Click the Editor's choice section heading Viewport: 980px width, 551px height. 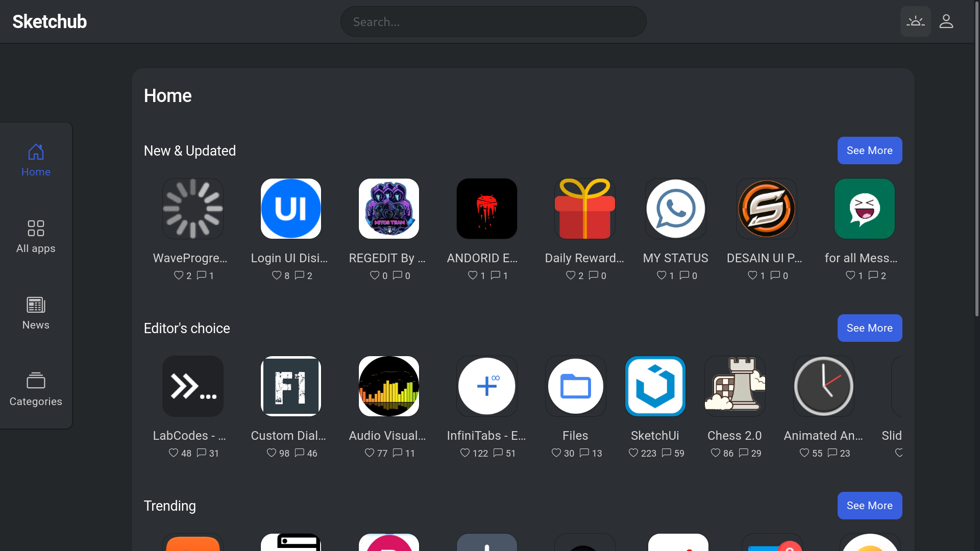187,329
